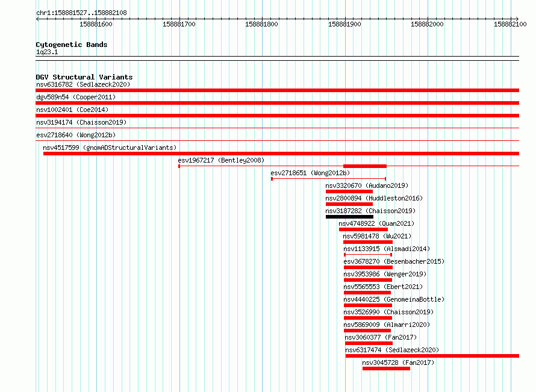Click ruler position 158881700
The image size is (536, 392).
179,24
